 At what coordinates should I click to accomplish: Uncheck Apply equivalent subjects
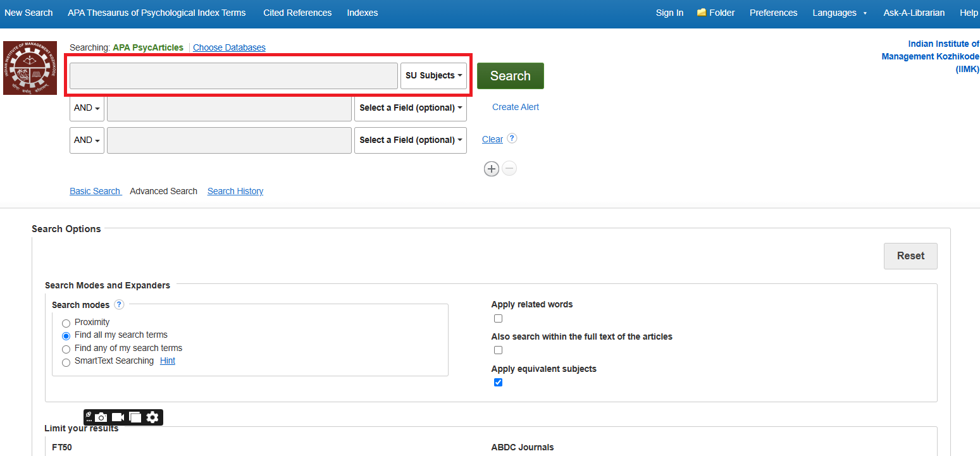498,383
